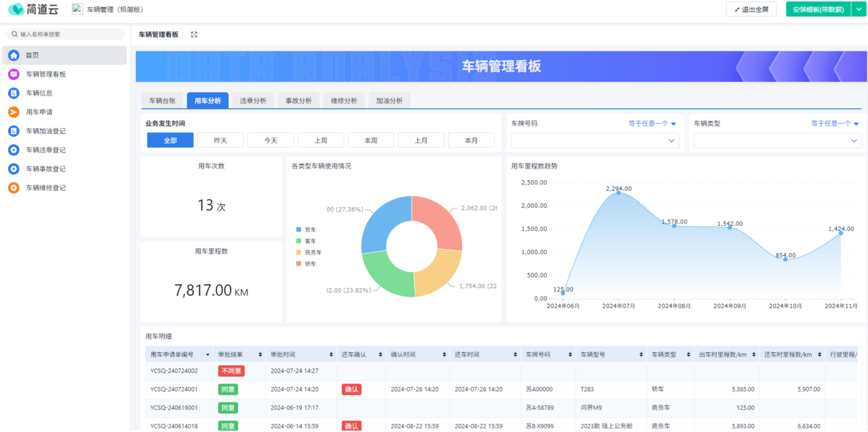The height and width of the screenshot is (432, 868).
Task: Click the 退出全屏 button
Action: (751, 9)
